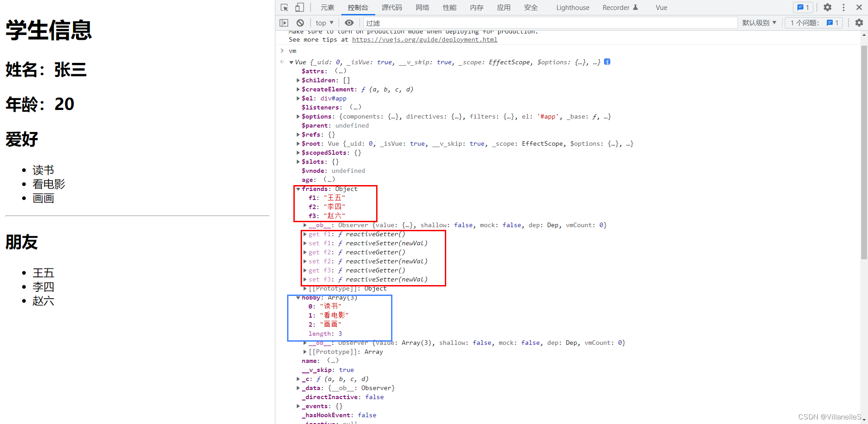Open the Vue devtools tab
868x424 pixels.
(661, 8)
